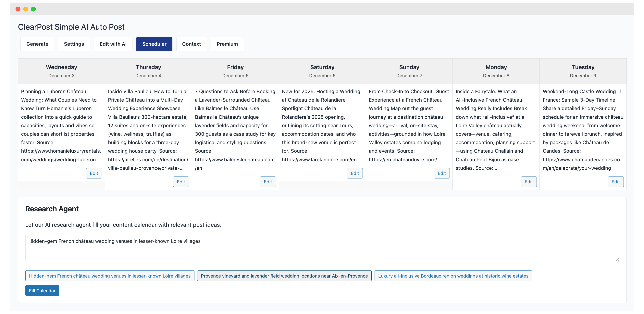
Task: Click the yellow minimize window button
Action: pos(26,9)
